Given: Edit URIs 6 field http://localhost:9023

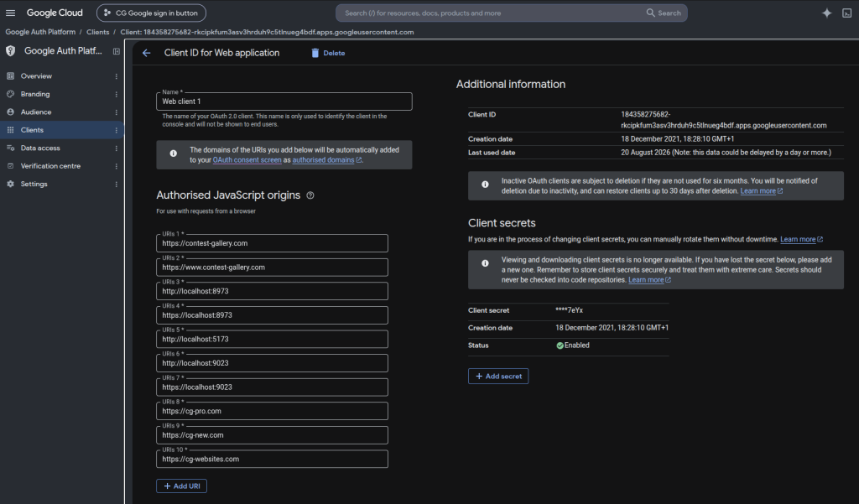Looking at the screenshot, I should pyautogui.click(x=272, y=363).
